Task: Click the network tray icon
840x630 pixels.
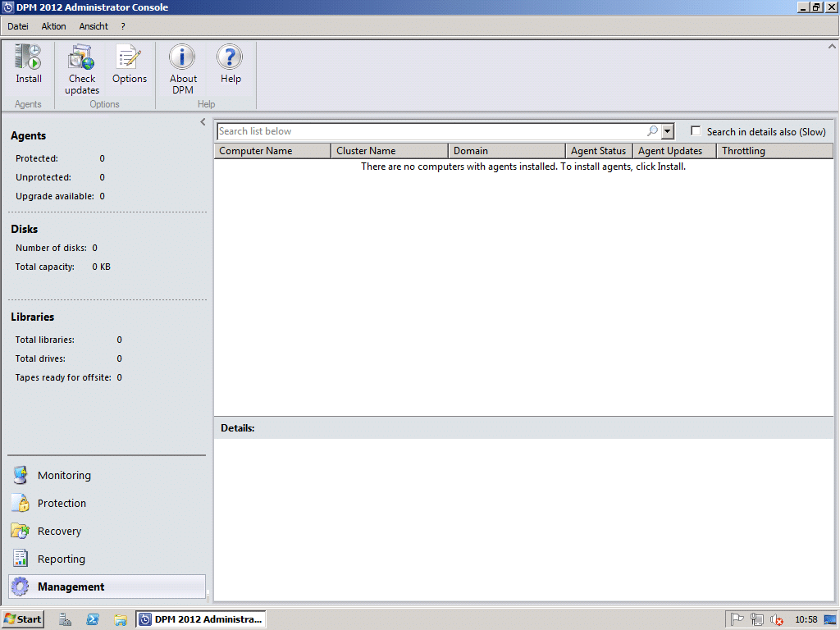Action: click(757, 619)
